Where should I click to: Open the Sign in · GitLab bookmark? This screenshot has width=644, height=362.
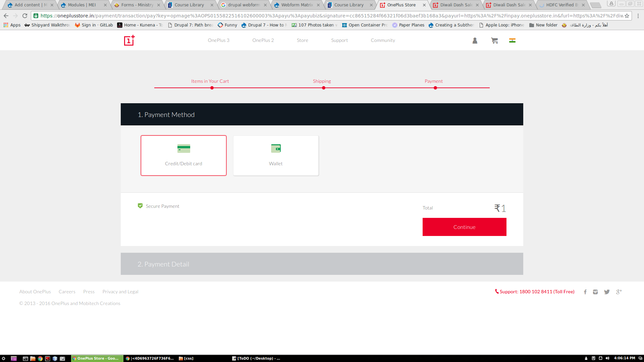click(94, 25)
